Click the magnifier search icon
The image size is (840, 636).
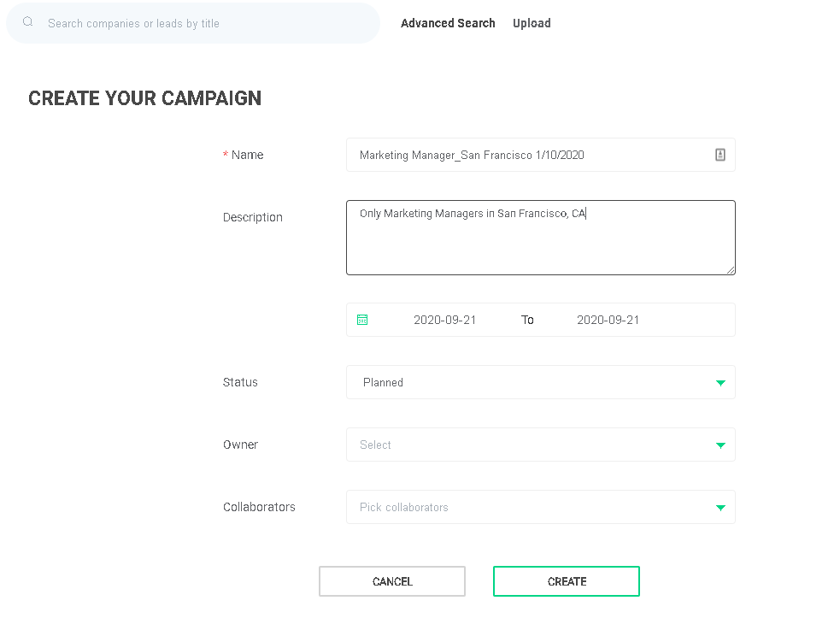pyautogui.click(x=28, y=22)
